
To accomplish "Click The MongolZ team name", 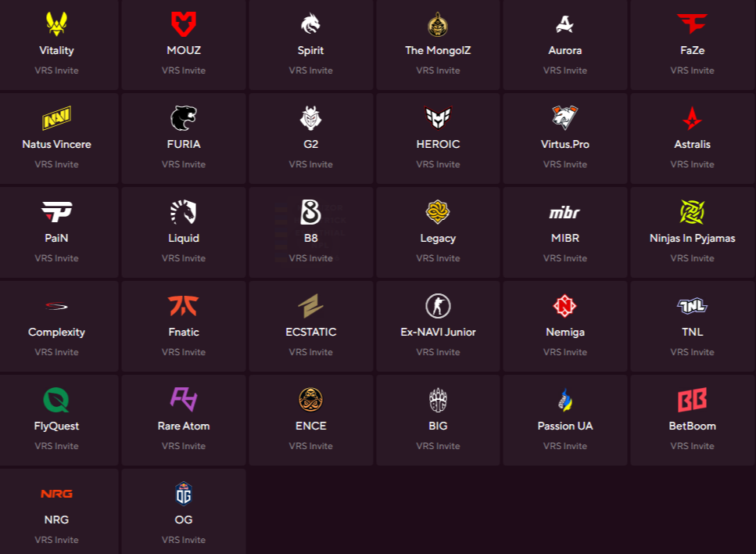I will (438, 50).
